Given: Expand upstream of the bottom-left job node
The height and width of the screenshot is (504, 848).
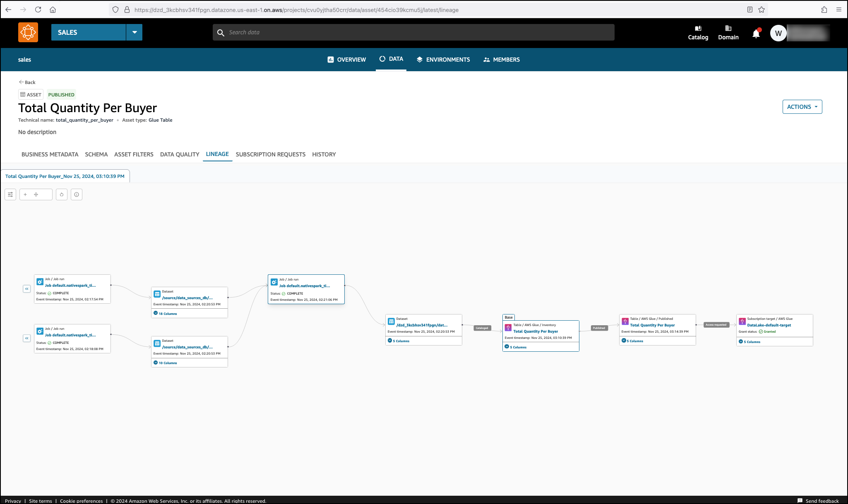Looking at the screenshot, I should coord(27,338).
